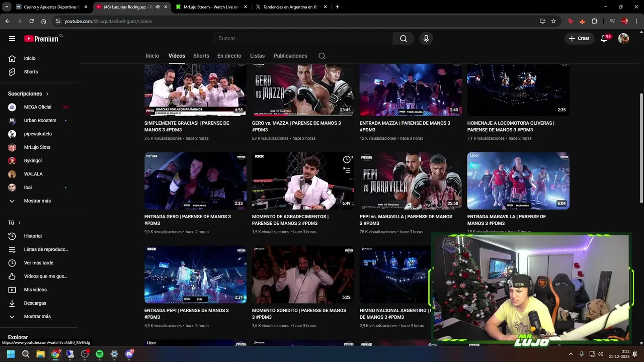644x362 pixels.
Task: Open Ver más tarde in sidebar
Action: pos(38,263)
